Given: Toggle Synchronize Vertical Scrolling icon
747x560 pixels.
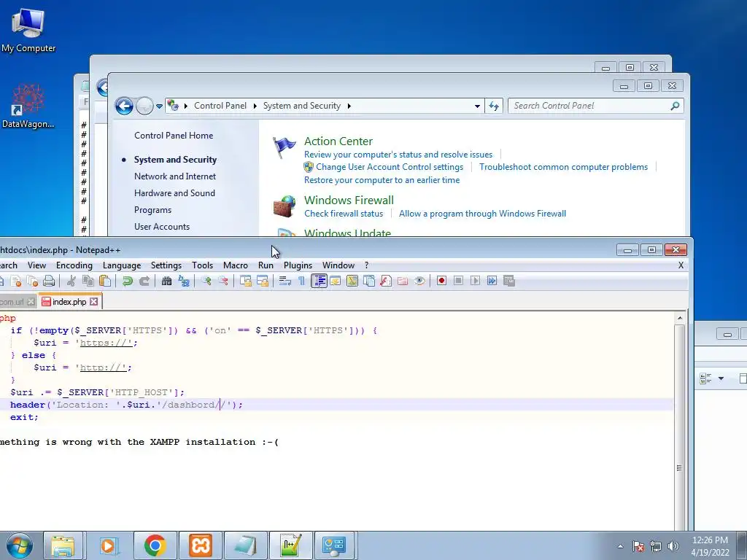Looking at the screenshot, I should coord(246,281).
